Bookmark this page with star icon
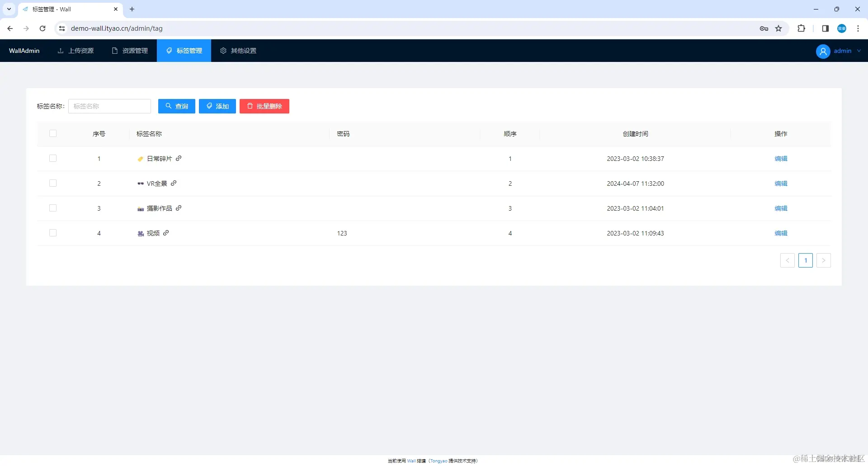The width and height of the screenshot is (868, 466). tap(778, 28)
